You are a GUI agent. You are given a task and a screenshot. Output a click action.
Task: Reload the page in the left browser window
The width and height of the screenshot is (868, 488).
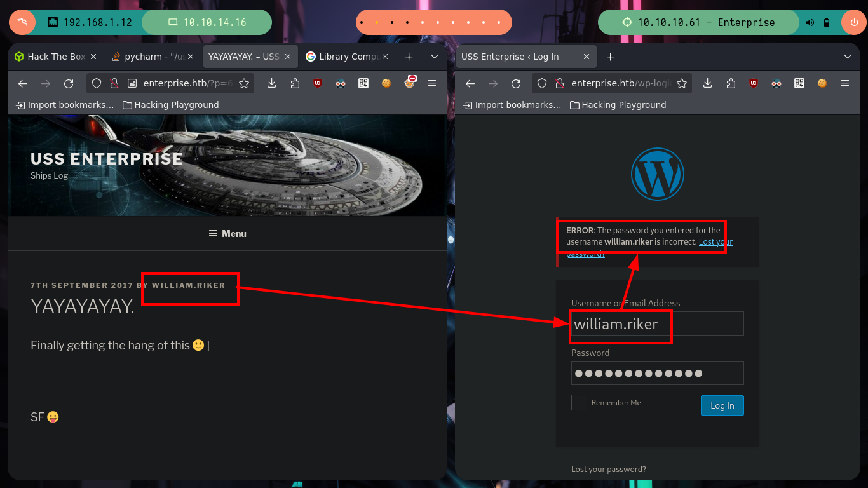(x=69, y=83)
